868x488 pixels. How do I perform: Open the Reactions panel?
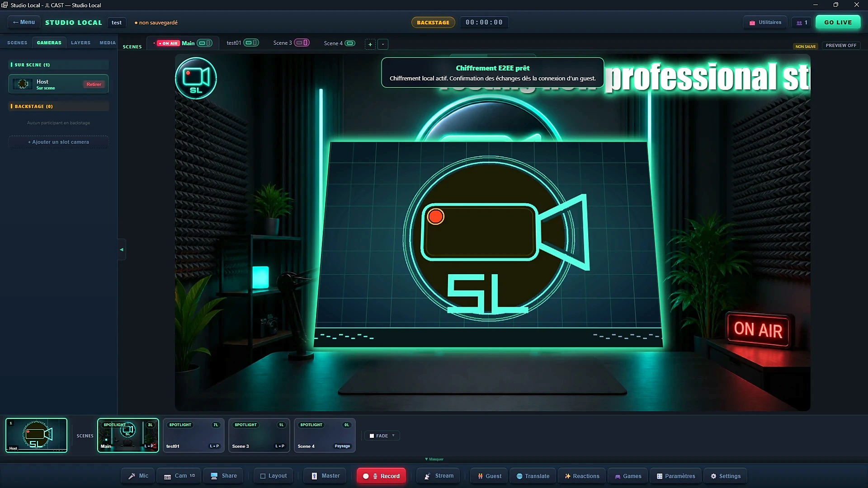581,476
